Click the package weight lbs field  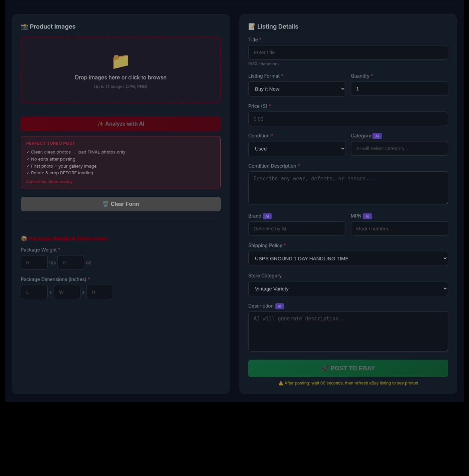click(x=34, y=263)
